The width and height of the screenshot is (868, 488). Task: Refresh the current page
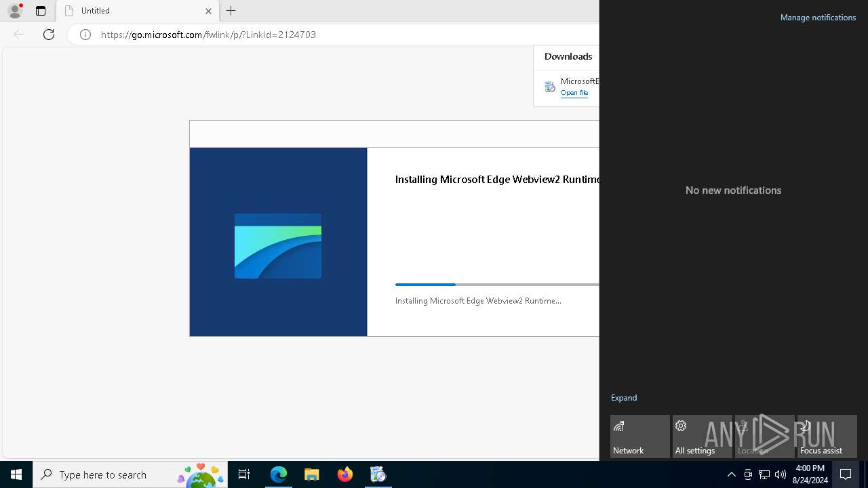(x=49, y=35)
